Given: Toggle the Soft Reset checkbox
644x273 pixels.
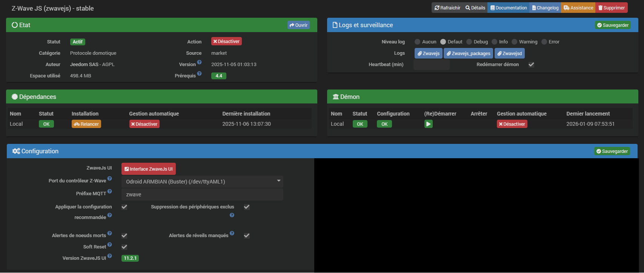Looking at the screenshot, I should click(x=124, y=247).
